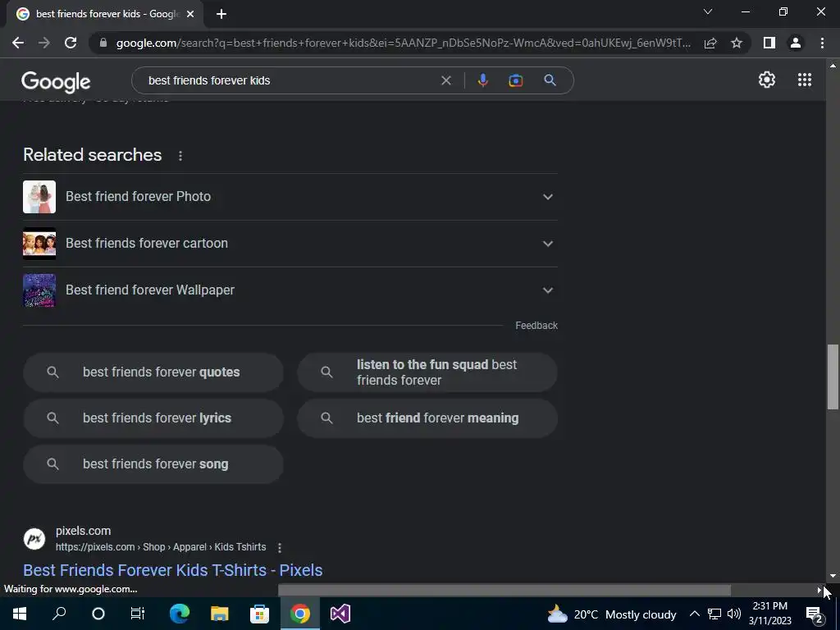Open Chrome side panel
This screenshot has width=840, height=630.
pos(769,43)
